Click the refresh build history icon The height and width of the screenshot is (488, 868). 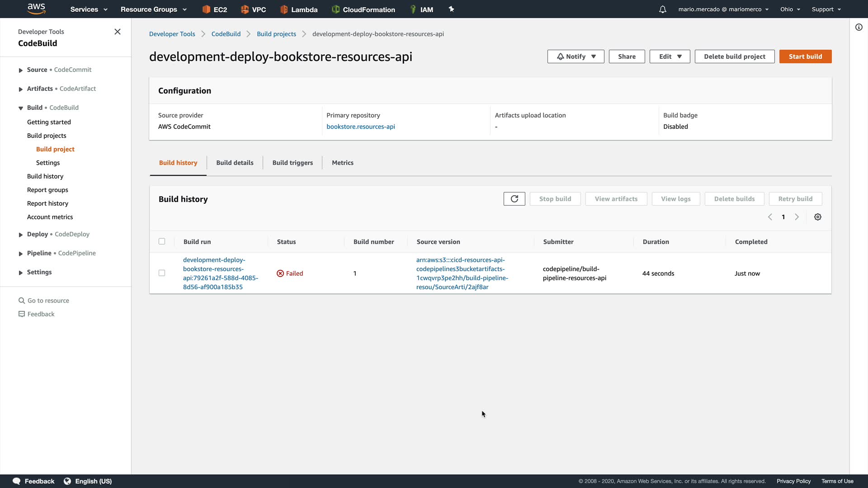click(514, 199)
